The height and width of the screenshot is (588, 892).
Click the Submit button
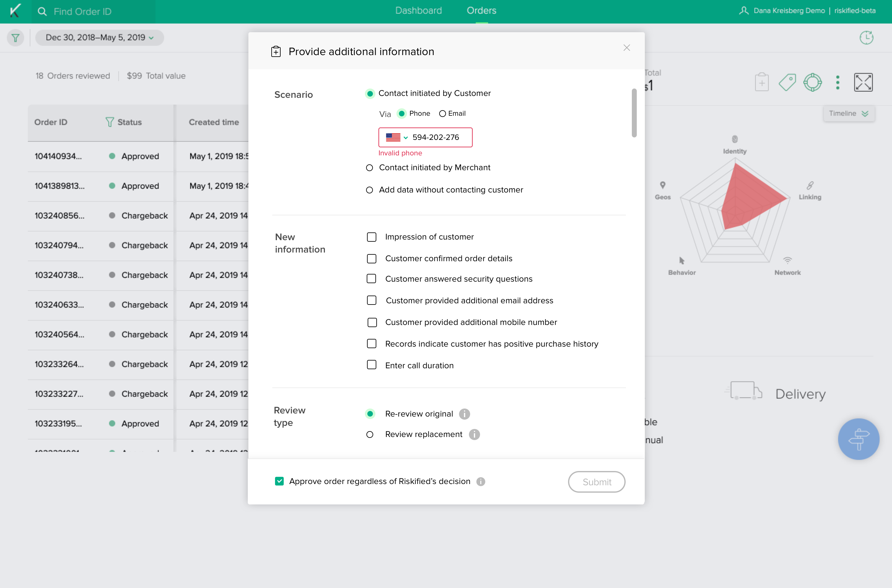pyautogui.click(x=596, y=482)
